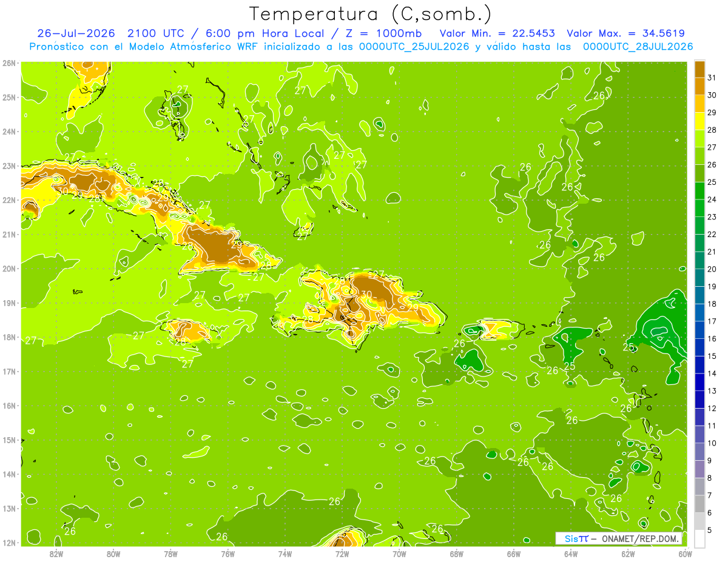Click the "74W" longitude axis label
Screen dimensions: 728x562
tap(285, 554)
